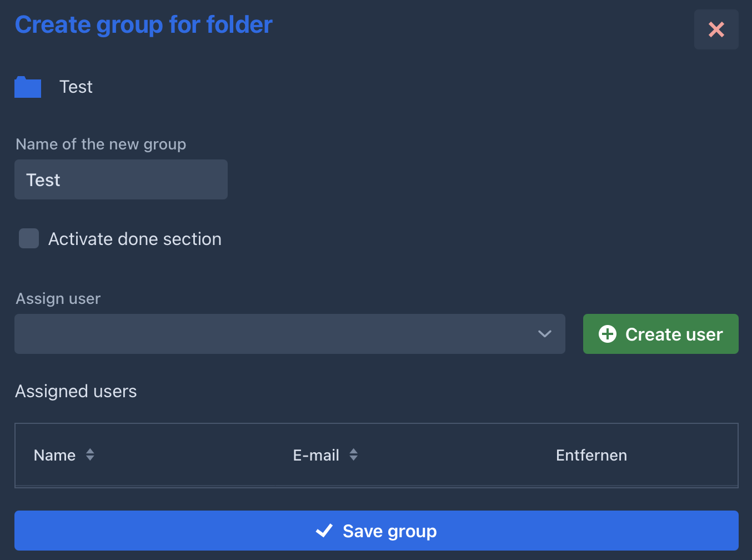Sort the table by E-mail column header
Image resolution: width=752 pixels, height=560 pixels.
click(315, 456)
